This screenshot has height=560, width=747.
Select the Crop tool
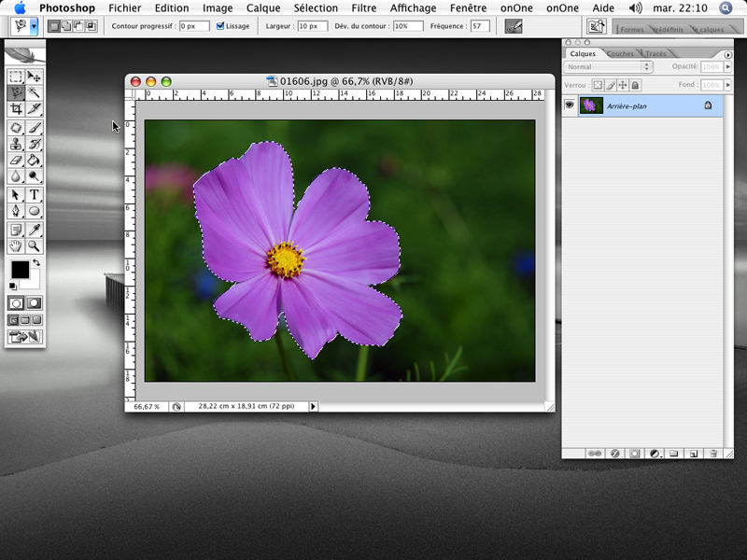pos(16,109)
